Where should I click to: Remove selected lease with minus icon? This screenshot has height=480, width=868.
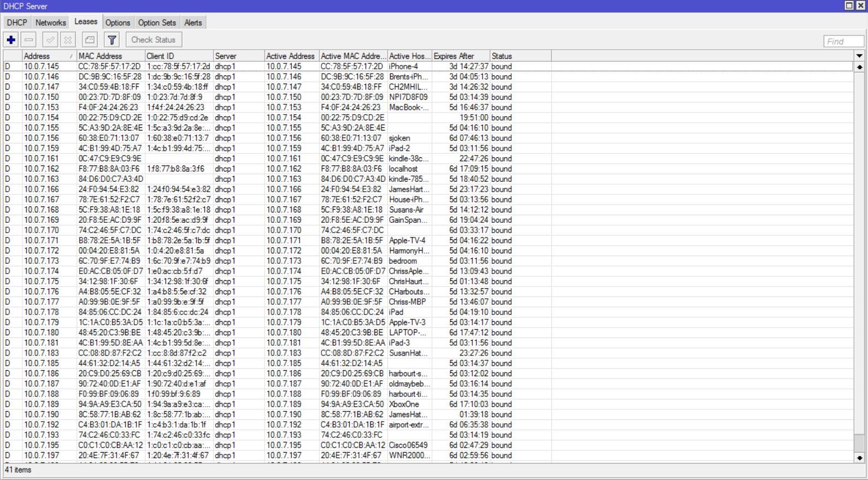click(x=29, y=40)
